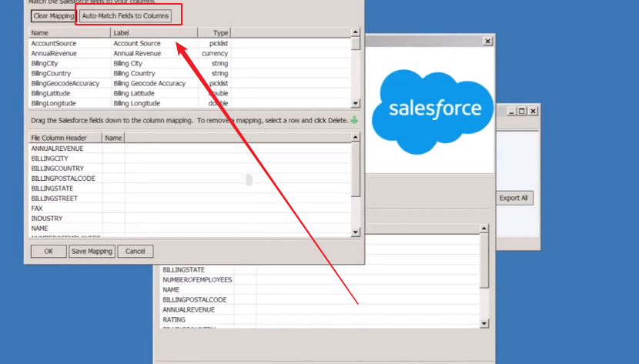Select the AnnualRevenue field row
The image size is (639, 364).
point(190,53)
